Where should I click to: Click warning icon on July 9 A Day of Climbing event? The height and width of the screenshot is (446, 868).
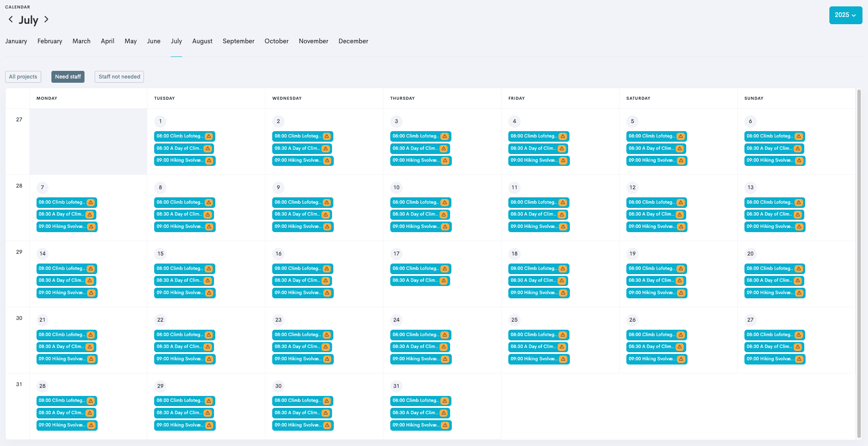pyautogui.click(x=325, y=215)
